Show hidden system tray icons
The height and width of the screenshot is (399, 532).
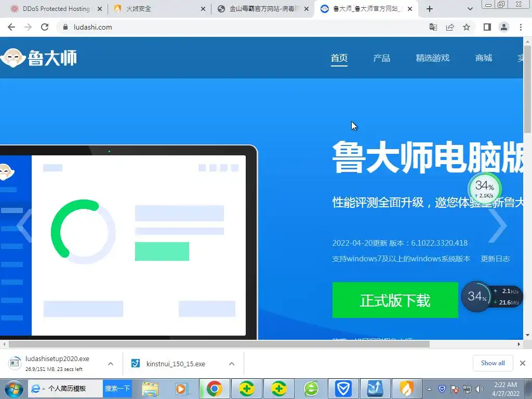pyautogui.click(x=430, y=389)
